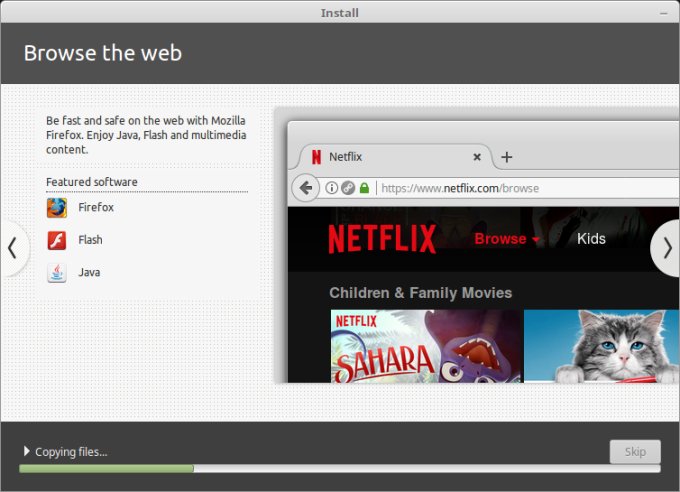Click the green padlock security icon
Viewport: 680px width, 492px height.
click(364, 188)
